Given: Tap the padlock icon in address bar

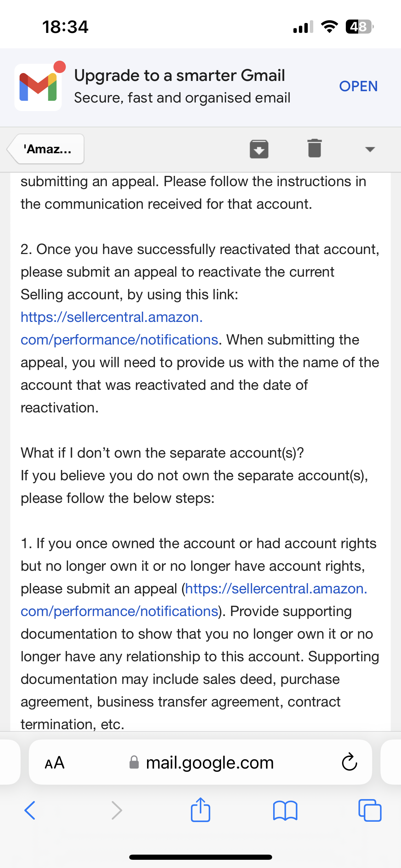Looking at the screenshot, I should [134, 762].
